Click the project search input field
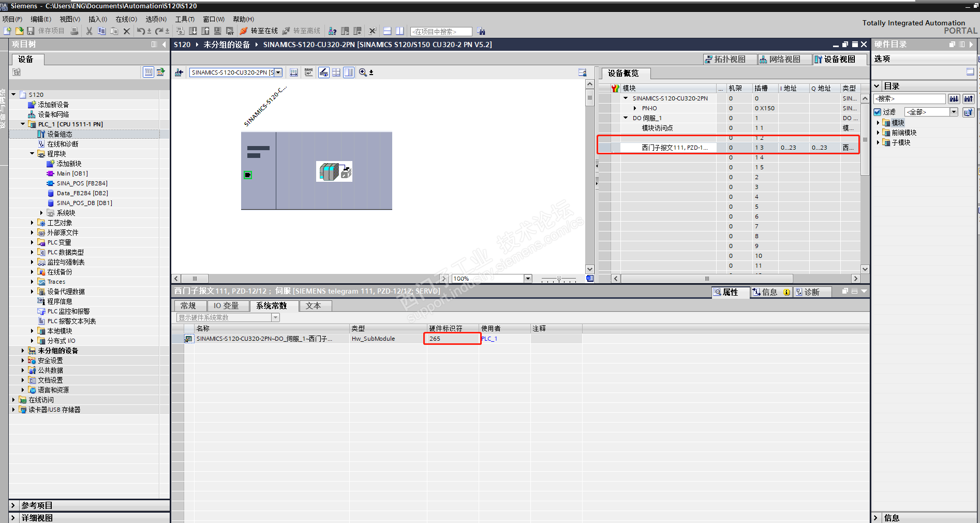The width and height of the screenshot is (980, 523). [441, 32]
